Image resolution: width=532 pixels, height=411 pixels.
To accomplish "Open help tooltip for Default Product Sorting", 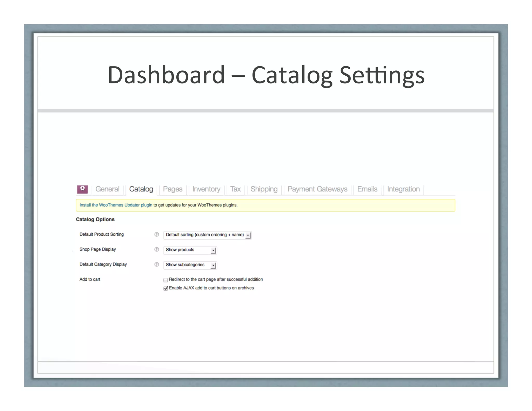I will click(x=157, y=234).
